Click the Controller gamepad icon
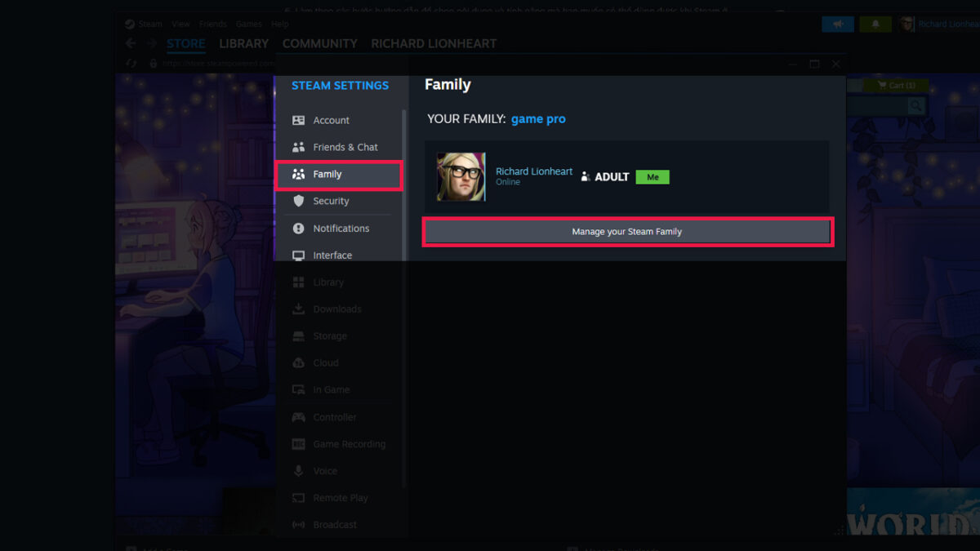This screenshot has width=980, height=551. pyautogui.click(x=298, y=417)
